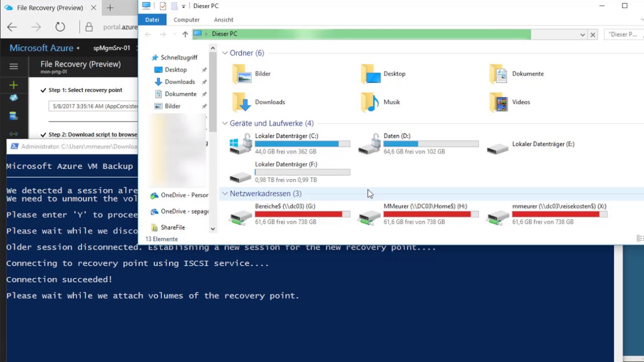Select network drive mmeurer reisekosten$ (X:)

pos(547,214)
